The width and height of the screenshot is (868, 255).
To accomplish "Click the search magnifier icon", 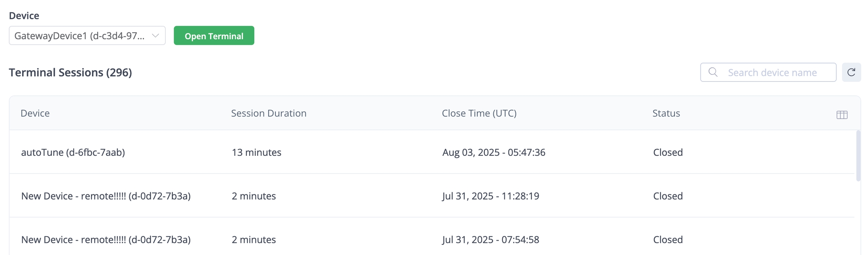I will (x=713, y=72).
